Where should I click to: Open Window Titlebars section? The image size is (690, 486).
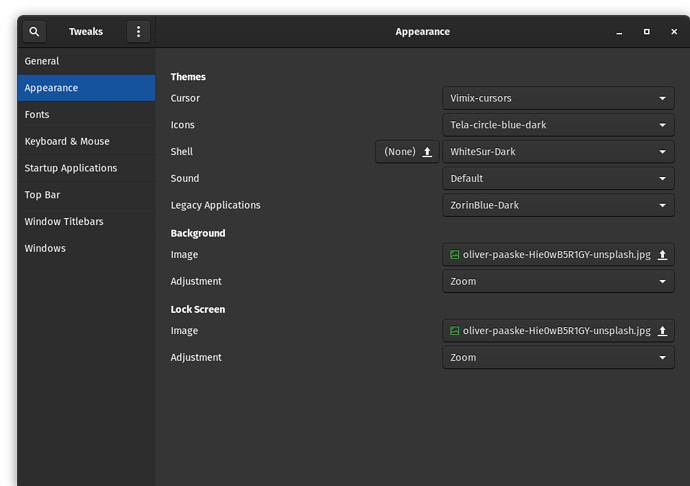[x=86, y=222]
